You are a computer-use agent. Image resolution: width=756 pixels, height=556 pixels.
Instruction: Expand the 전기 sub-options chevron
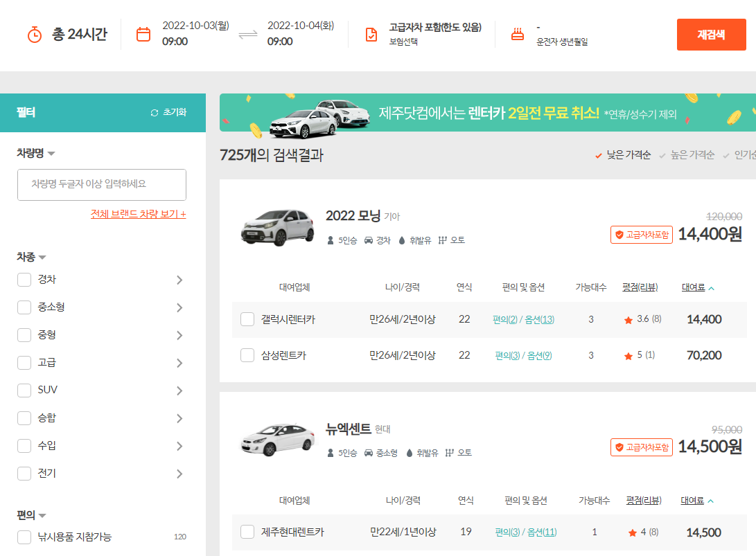tap(179, 474)
